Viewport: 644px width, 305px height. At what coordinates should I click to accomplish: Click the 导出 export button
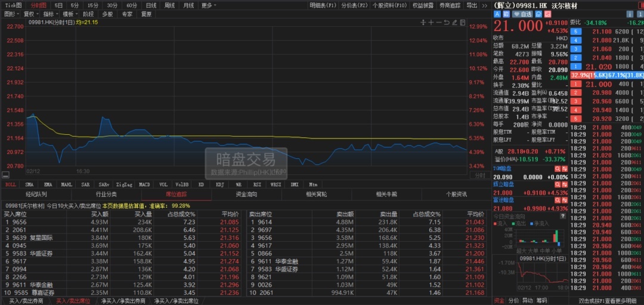click(472, 5)
